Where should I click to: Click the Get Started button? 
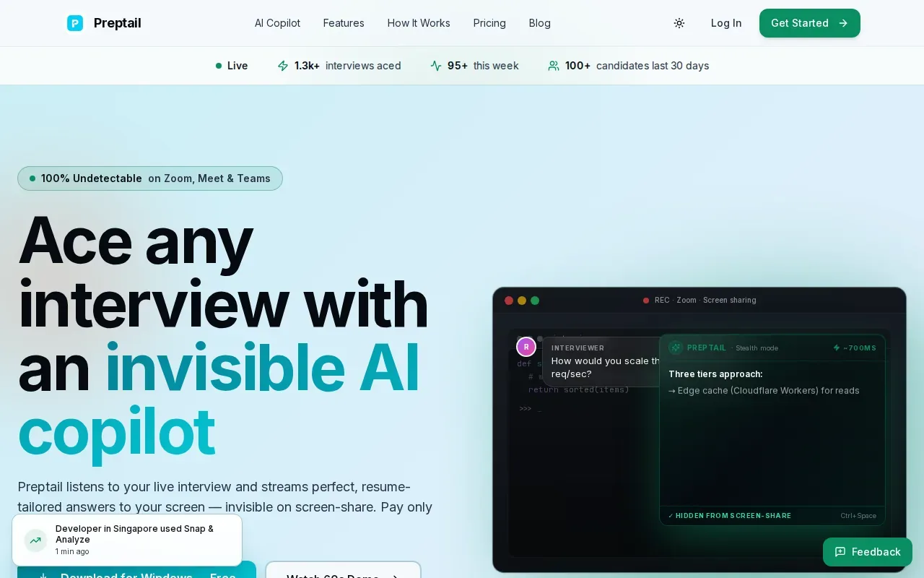click(810, 23)
